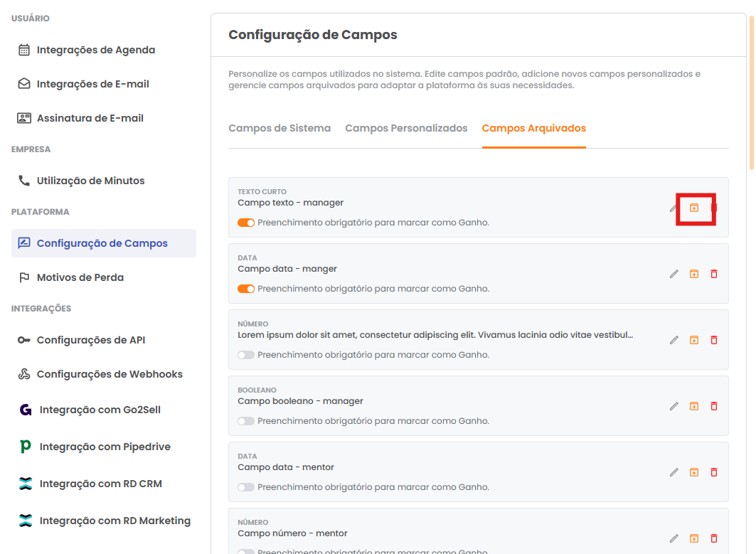Go to Motivos de Perda page
The width and height of the screenshot is (756, 554).
[80, 277]
